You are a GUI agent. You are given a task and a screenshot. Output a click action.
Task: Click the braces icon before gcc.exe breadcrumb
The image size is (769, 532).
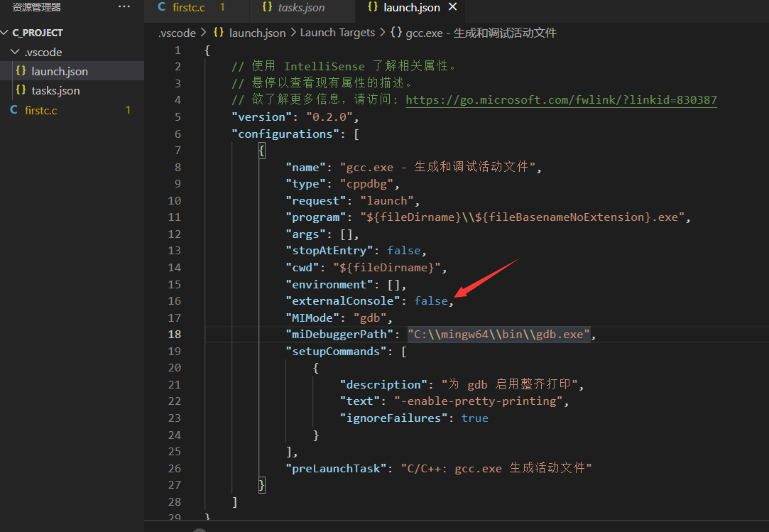click(x=396, y=33)
